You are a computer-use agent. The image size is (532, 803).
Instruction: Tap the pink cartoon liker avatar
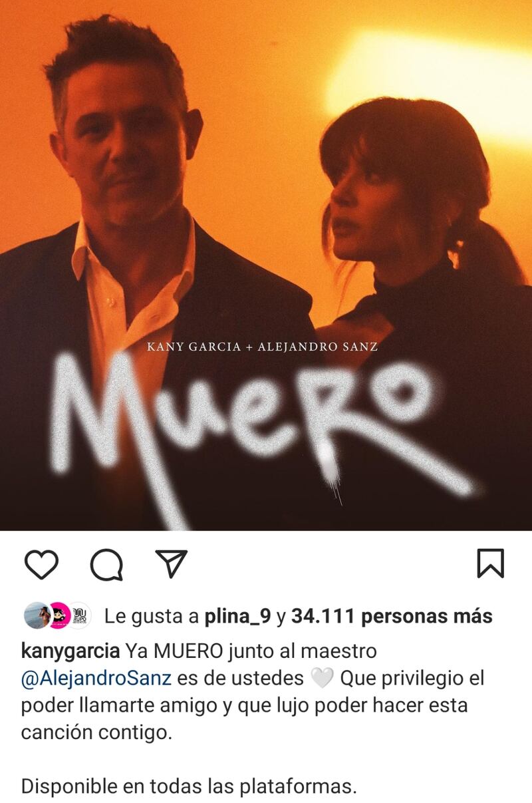pos(59,617)
